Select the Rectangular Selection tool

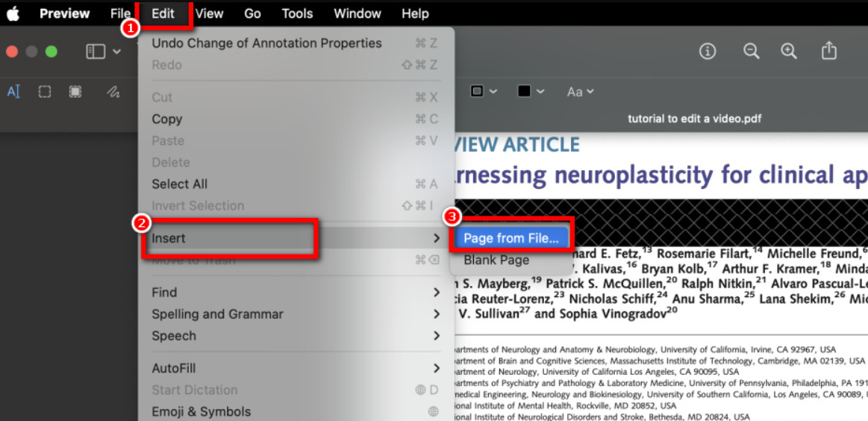45,92
